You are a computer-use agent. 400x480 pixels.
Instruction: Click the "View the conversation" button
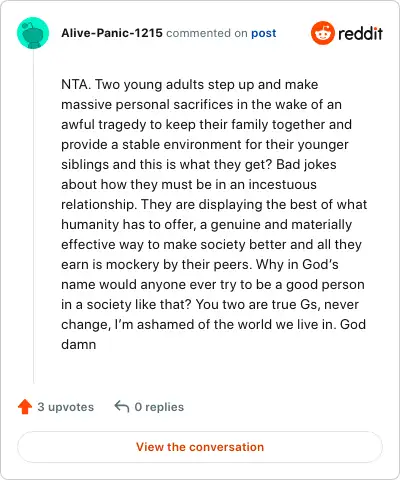click(x=200, y=447)
